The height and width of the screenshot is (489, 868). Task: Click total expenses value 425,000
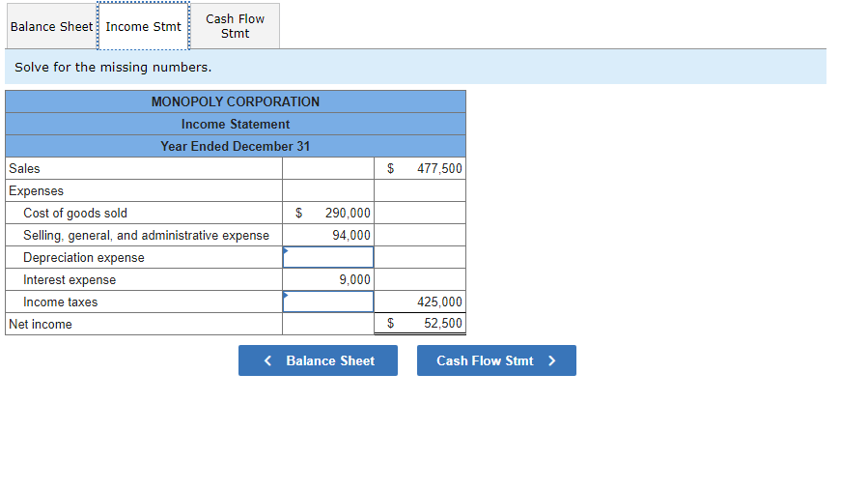pyautogui.click(x=439, y=302)
